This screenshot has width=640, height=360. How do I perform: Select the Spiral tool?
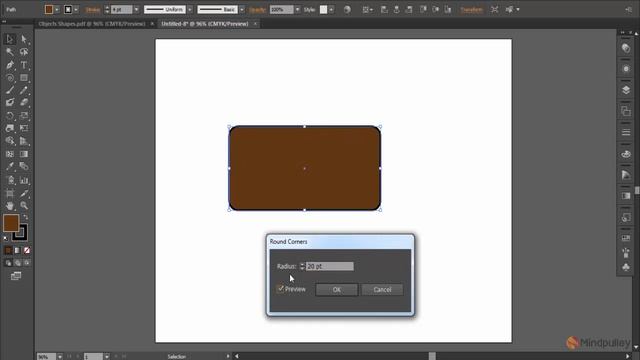click(10, 78)
